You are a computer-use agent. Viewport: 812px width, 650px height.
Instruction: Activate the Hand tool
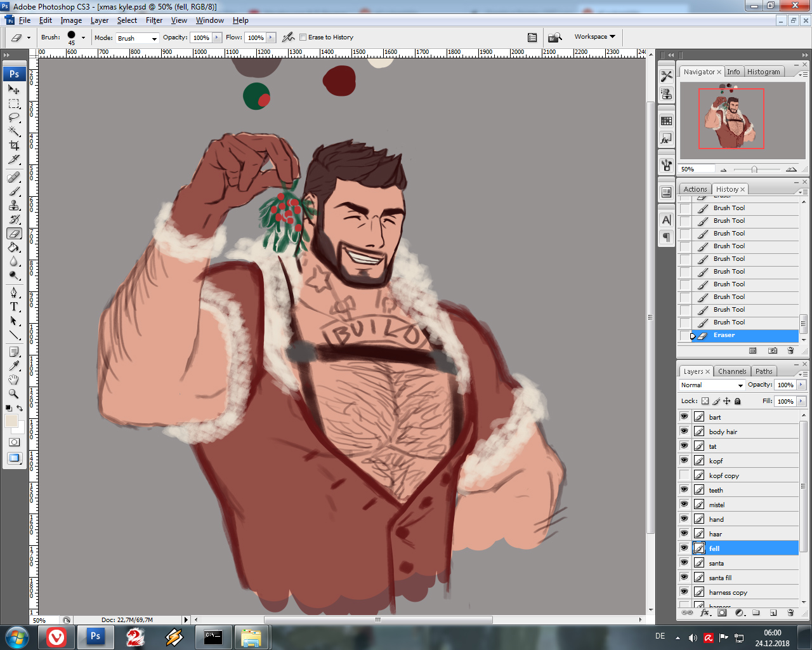[x=14, y=380]
